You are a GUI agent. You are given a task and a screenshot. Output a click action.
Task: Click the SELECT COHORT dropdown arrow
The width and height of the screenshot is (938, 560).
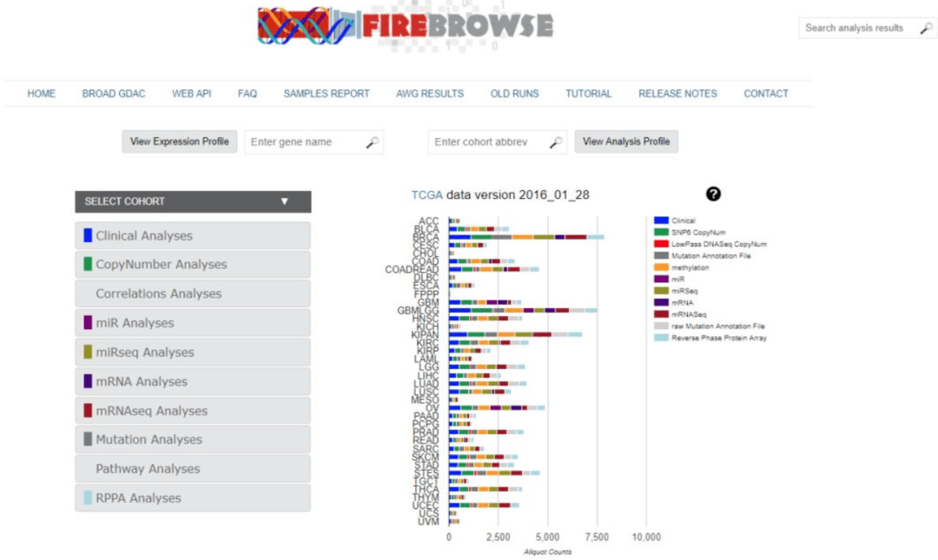click(x=285, y=201)
